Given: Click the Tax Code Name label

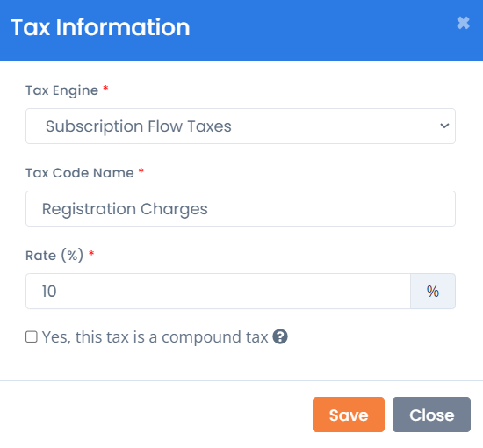Looking at the screenshot, I should 80,173.
